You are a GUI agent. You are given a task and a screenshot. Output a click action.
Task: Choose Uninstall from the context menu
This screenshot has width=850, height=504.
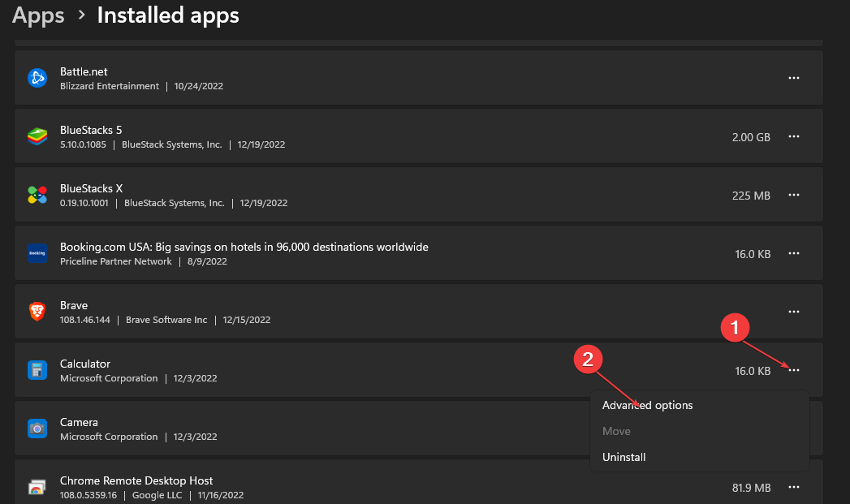coord(624,458)
